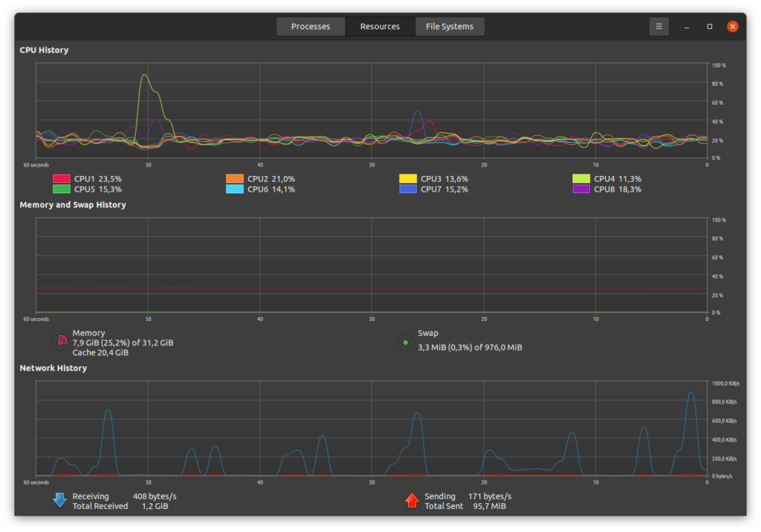
Task: Select the CPU6 14,1% label
Action: click(x=271, y=189)
